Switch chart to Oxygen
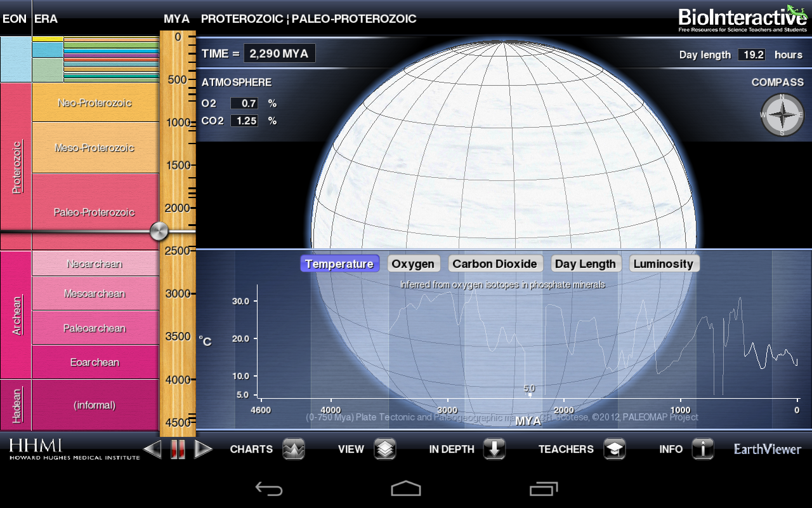 [x=413, y=264]
